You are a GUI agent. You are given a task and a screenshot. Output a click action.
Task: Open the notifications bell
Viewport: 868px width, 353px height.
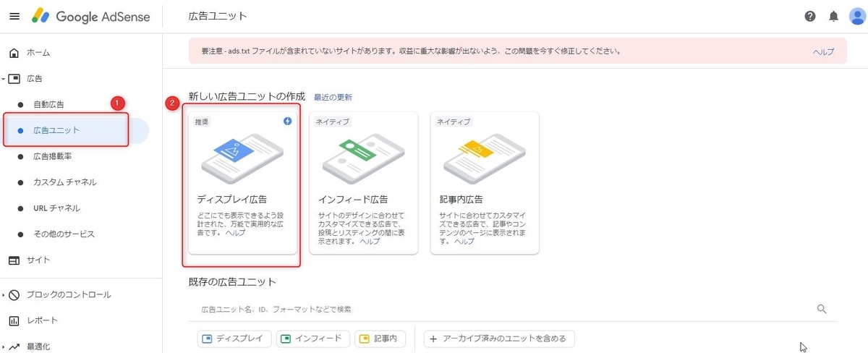pos(834,16)
